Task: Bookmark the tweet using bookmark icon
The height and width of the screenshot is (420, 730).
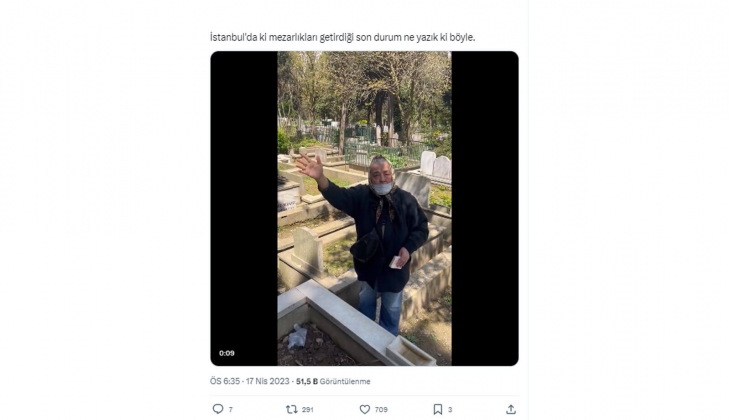Action: 437,409
